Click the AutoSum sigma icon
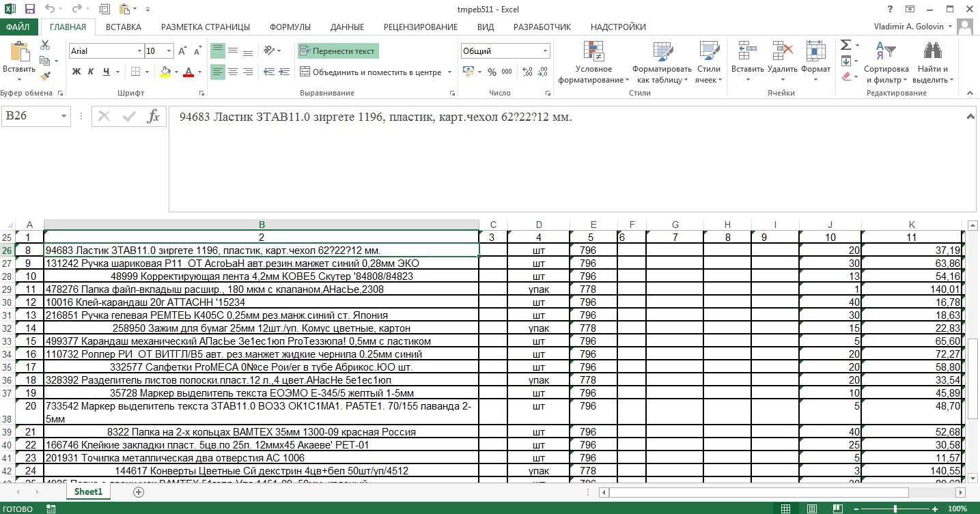Screen dimensions: 980x514 (x=845, y=45)
